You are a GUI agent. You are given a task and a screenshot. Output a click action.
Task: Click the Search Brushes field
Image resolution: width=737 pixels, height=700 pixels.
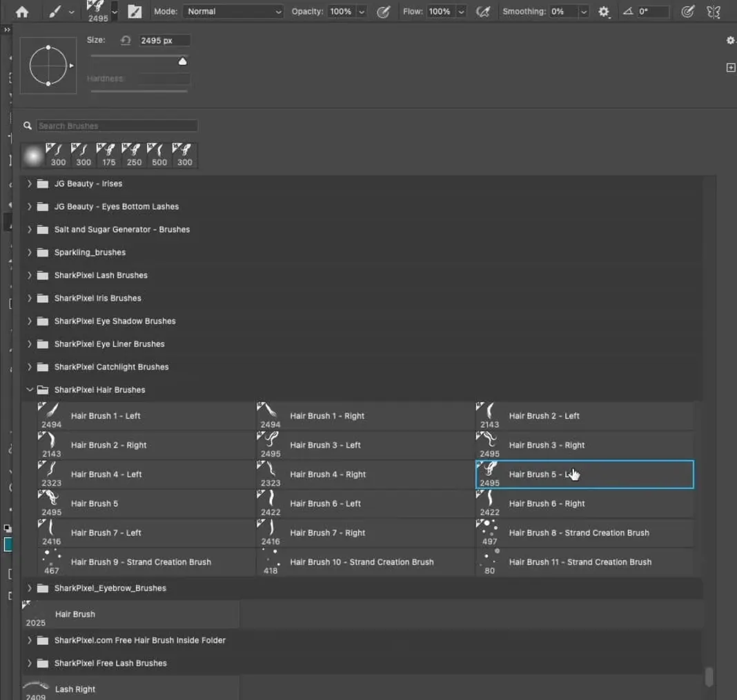coord(117,126)
